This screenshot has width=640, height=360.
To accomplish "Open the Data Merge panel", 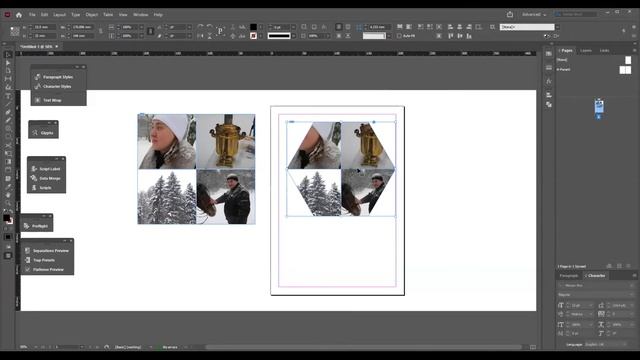I will click(x=46, y=178).
